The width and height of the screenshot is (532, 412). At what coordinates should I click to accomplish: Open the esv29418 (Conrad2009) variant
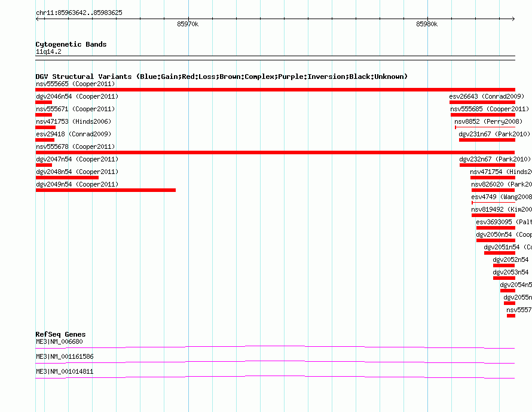74,134
